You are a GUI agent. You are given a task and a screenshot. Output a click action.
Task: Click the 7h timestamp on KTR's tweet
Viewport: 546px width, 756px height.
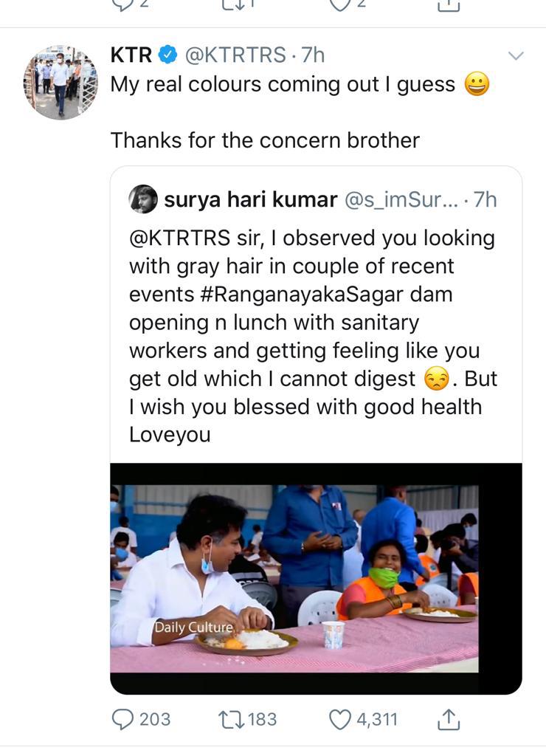tap(313, 55)
